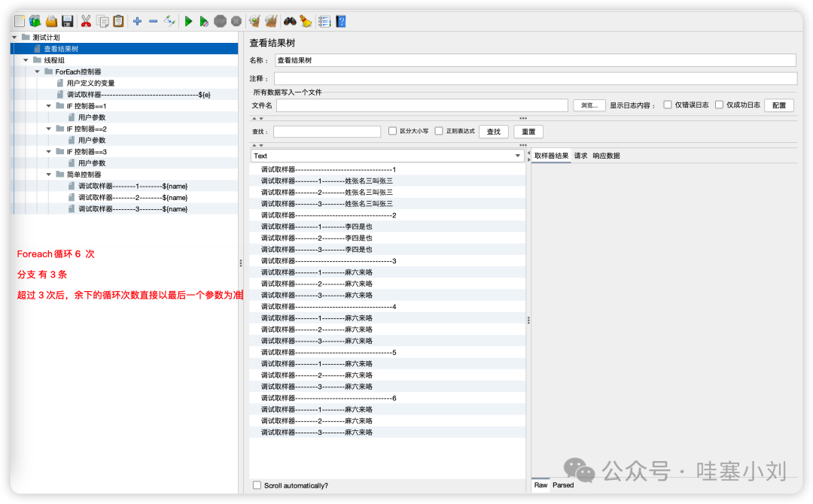Click into the 名称 input field
This screenshot has height=504, width=813.
click(536, 60)
